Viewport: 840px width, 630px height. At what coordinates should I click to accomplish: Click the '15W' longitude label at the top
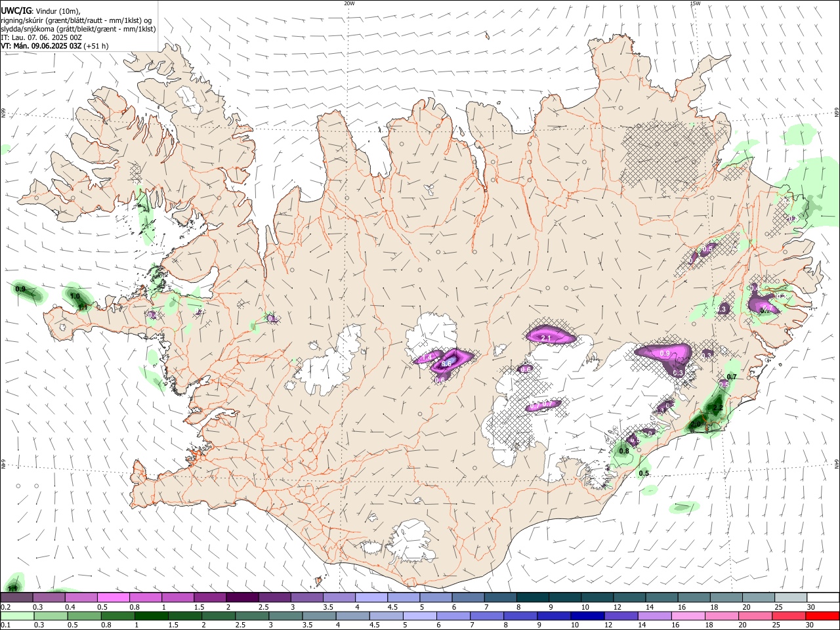click(695, 3)
